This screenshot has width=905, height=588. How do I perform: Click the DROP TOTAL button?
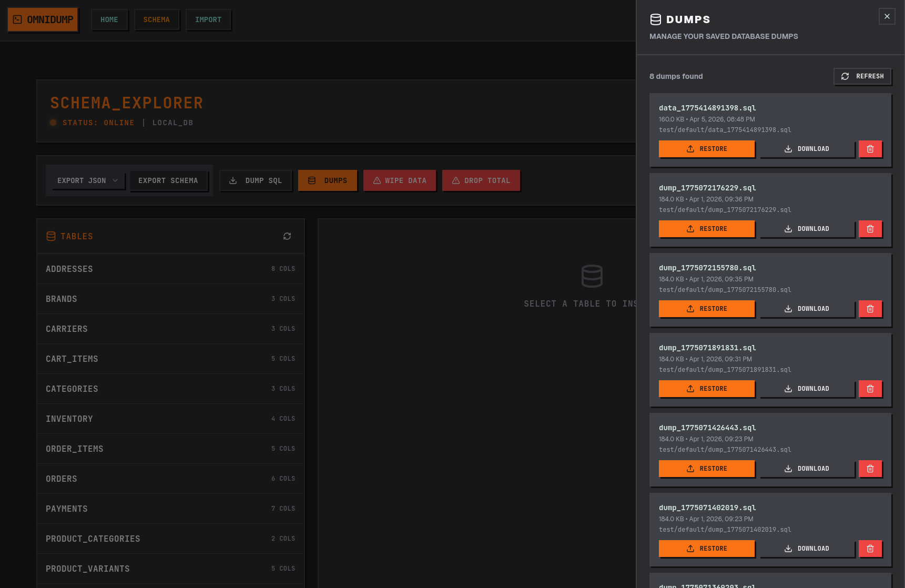tap(481, 180)
